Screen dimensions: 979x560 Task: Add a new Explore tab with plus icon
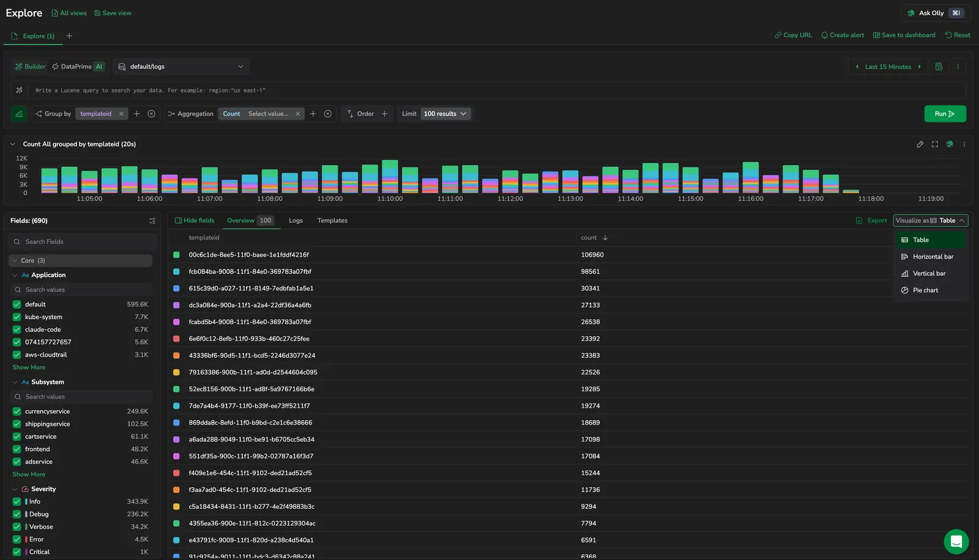(69, 36)
